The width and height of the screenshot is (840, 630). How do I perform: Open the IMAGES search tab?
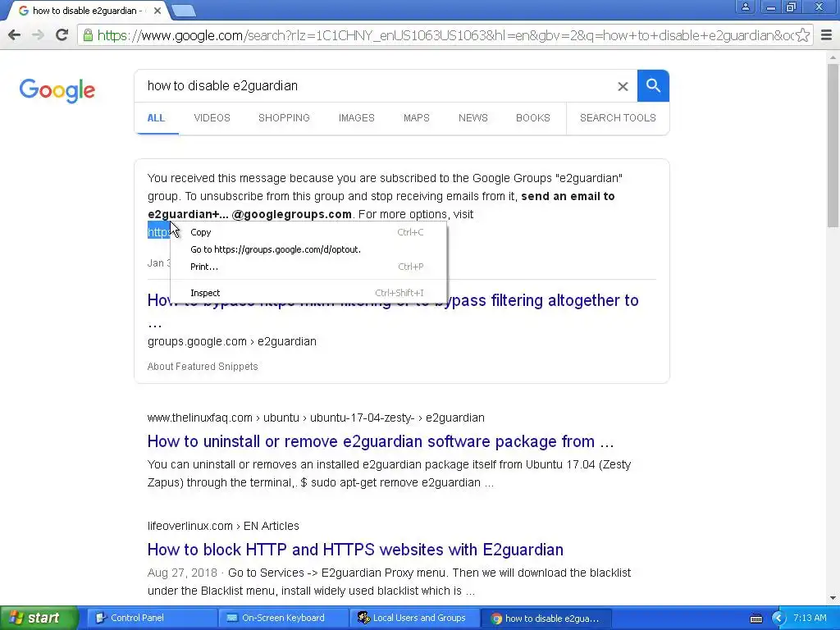click(356, 118)
